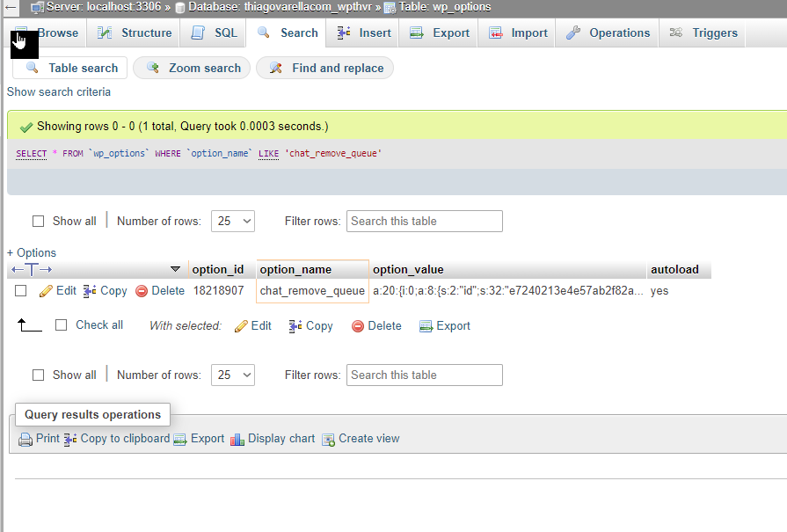Viewport: 787px width, 532px height.
Task: Click the red Delete icon in the row
Action: [x=142, y=291]
